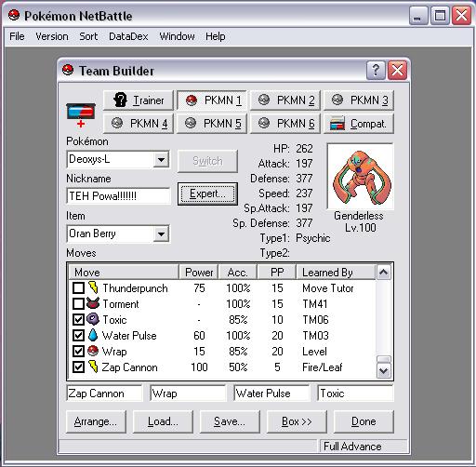476x467 pixels.
Task: Open the Oran Berry item dropdown
Action: 161,233
